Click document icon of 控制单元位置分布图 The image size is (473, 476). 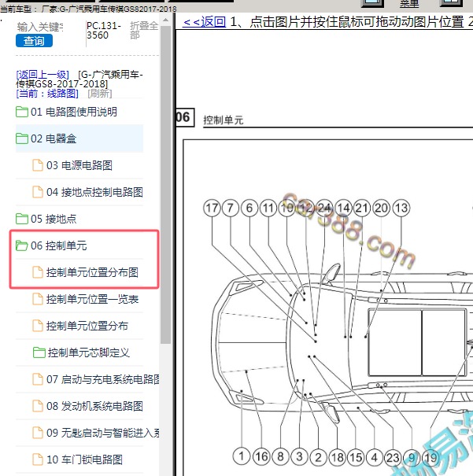(x=38, y=272)
